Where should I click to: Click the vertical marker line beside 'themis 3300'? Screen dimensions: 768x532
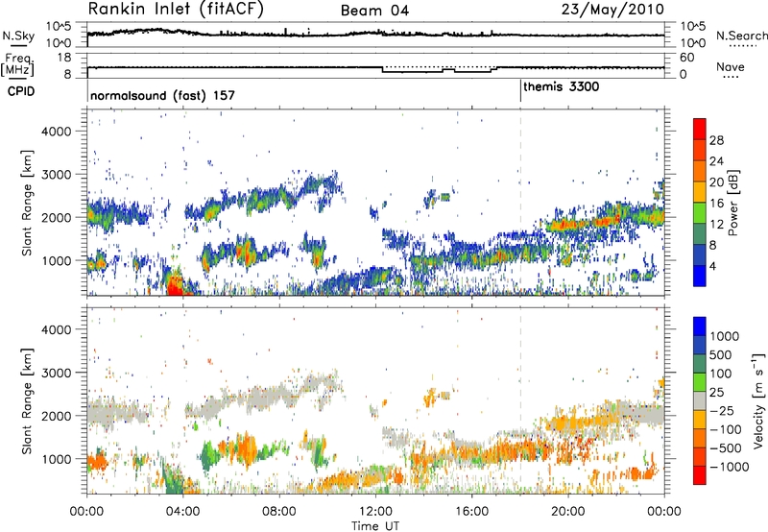coord(520,91)
